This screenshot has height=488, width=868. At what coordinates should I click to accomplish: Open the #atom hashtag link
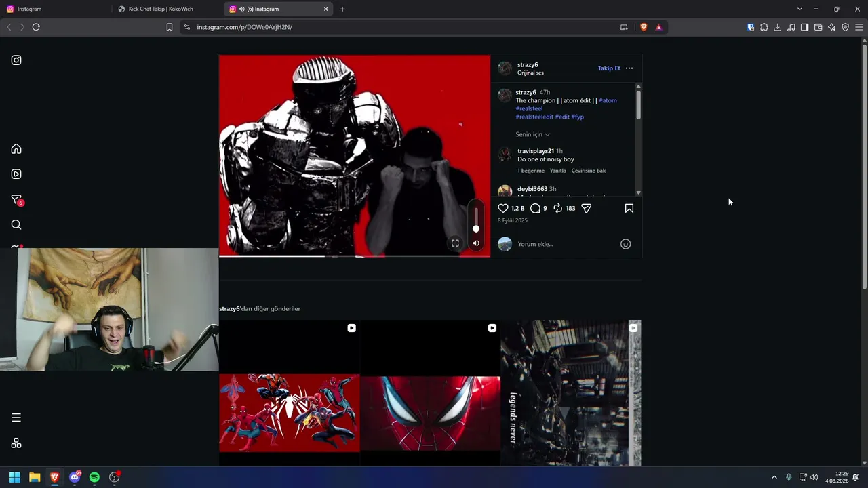pyautogui.click(x=608, y=100)
